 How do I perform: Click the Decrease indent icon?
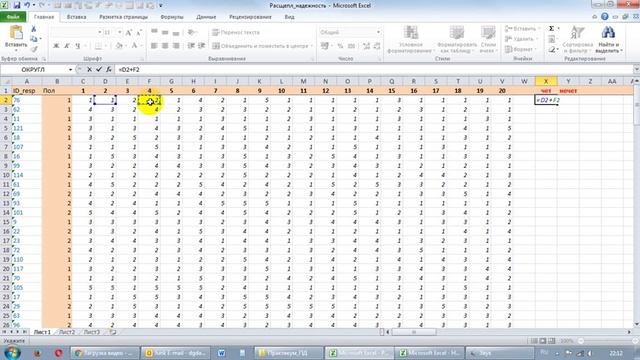pos(191,46)
